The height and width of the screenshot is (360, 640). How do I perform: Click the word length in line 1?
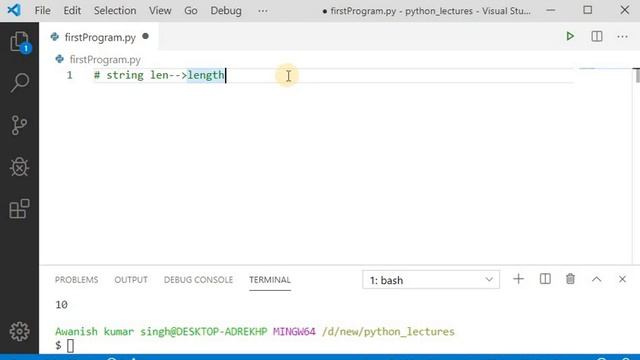[206, 76]
